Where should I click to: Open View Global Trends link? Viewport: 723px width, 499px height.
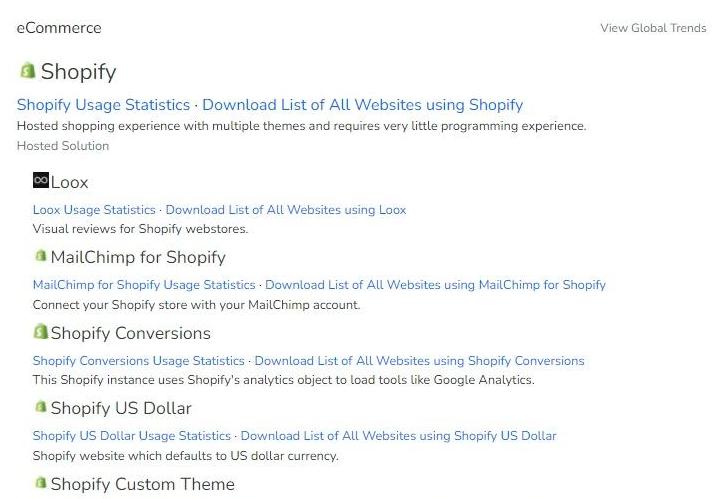[653, 28]
